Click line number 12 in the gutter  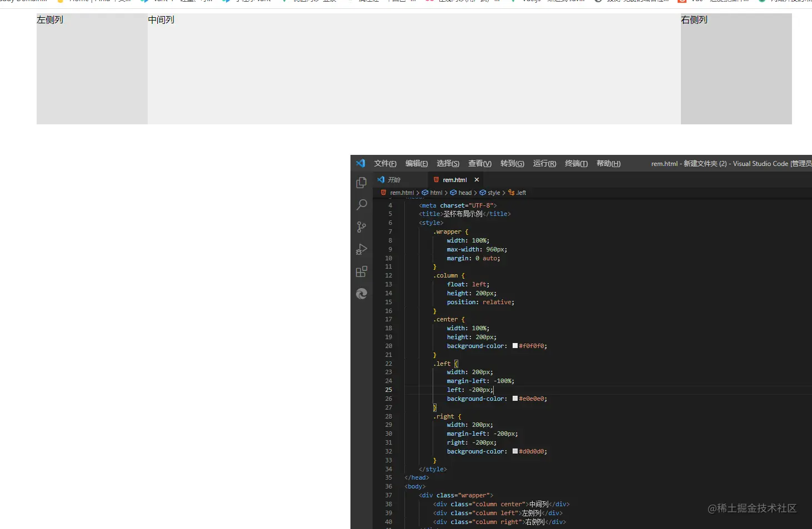389,275
